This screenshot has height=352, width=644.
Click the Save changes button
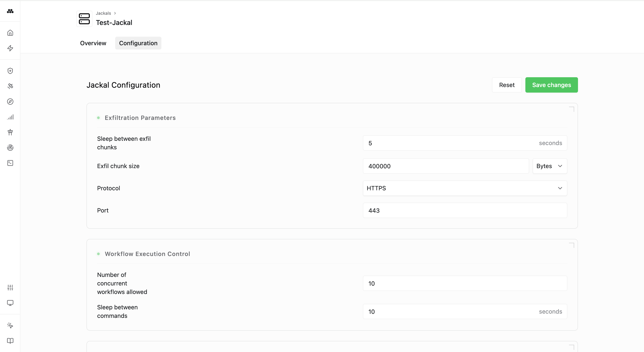click(x=551, y=85)
